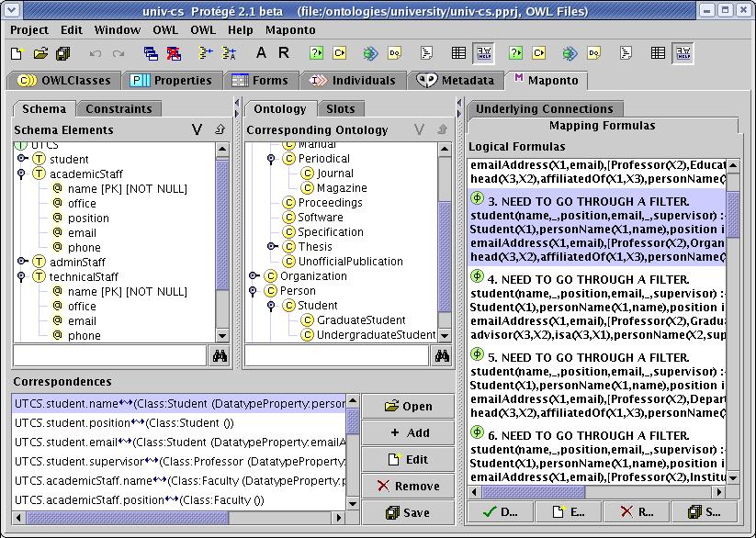Click the Logical Formulas horizontal scrollbar thumb
756x538 pixels.
[x=534, y=492]
